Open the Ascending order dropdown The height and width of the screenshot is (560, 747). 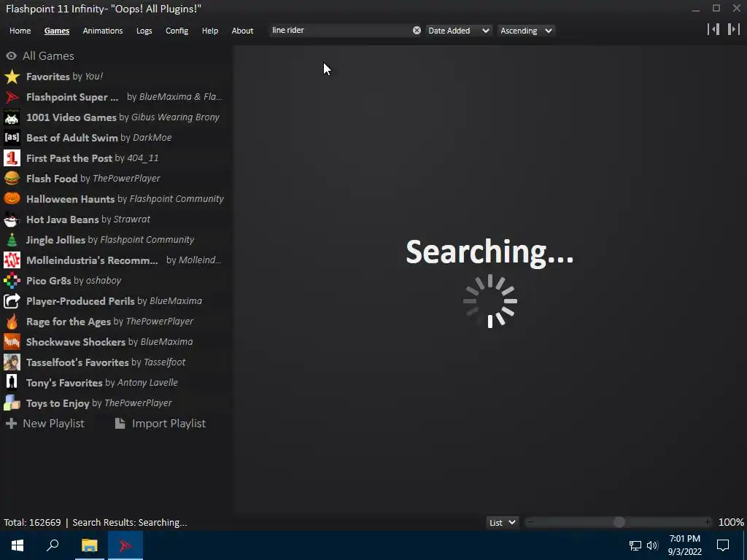526,31
